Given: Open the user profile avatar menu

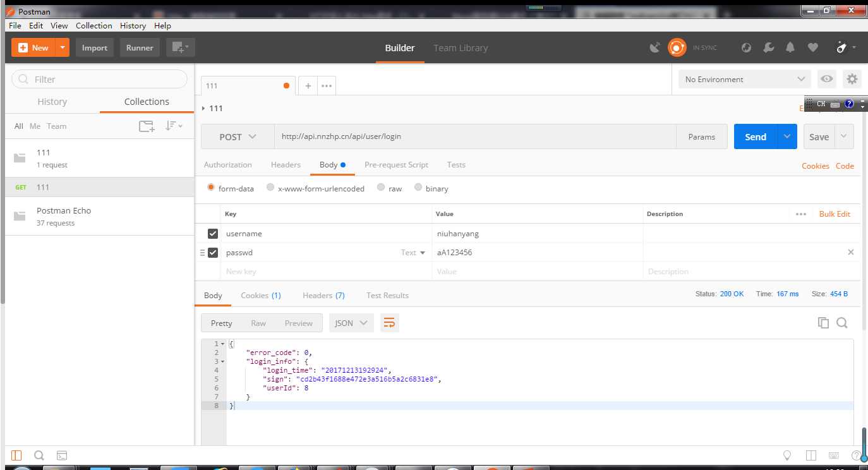Looking at the screenshot, I should pyautogui.click(x=845, y=47).
